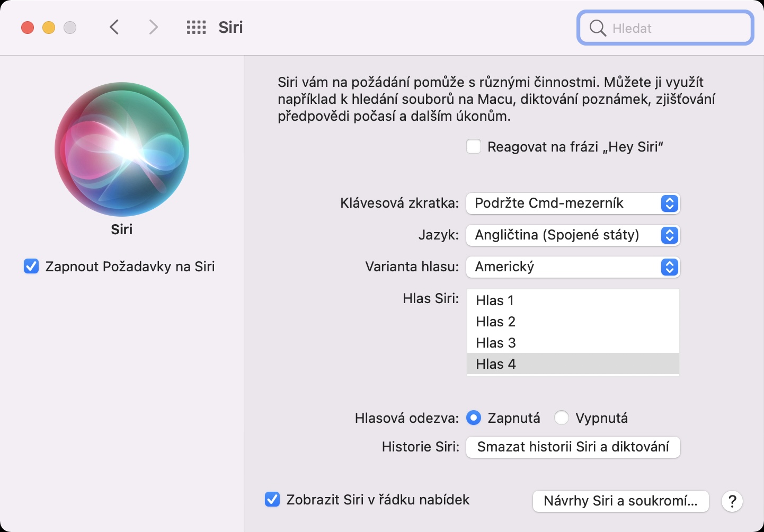This screenshot has height=532, width=764.
Task: Open help with the question mark button
Action: 732,501
